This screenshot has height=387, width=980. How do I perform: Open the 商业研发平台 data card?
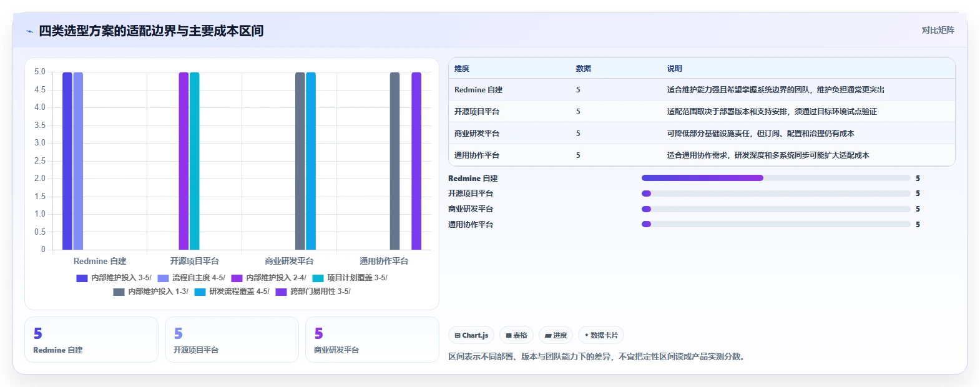pyautogui.click(x=372, y=340)
